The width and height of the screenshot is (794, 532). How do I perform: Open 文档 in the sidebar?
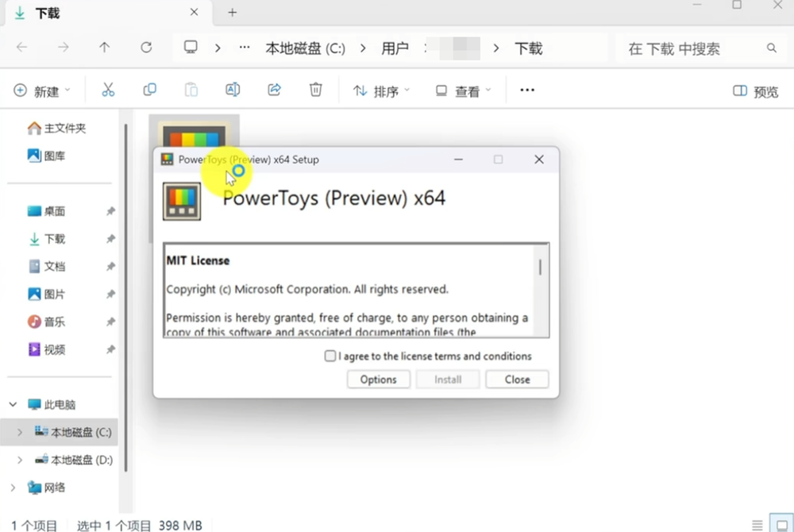(x=47, y=266)
